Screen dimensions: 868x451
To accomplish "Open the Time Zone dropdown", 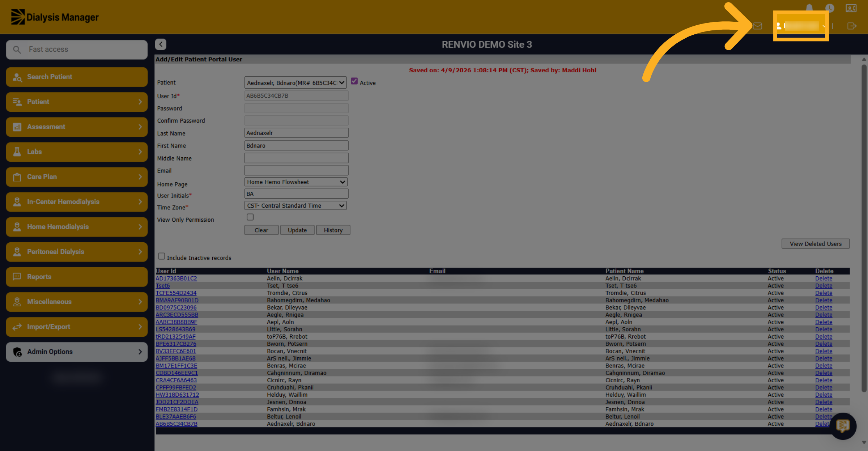I will point(295,205).
